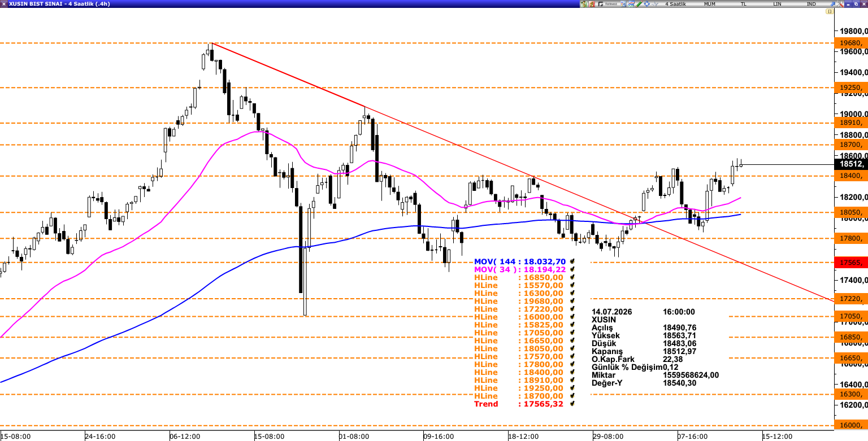Open the wrench settings tools icon

[840, 4]
